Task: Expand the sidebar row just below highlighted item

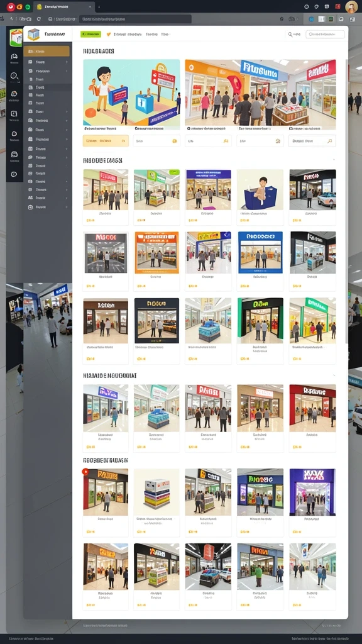Action: coord(48,62)
